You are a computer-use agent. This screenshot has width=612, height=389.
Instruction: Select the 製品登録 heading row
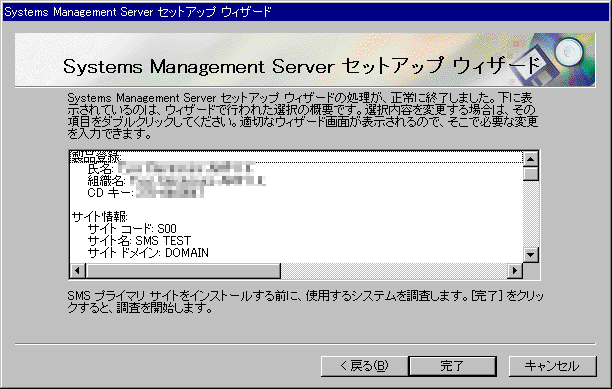[x=297, y=157]
